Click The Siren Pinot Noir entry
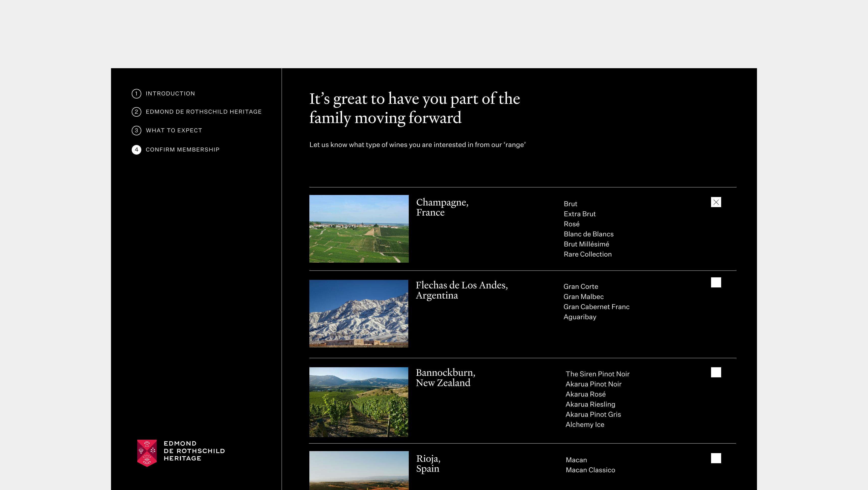Viewport: 868px width, 490px height. click(x=598, y=374)
